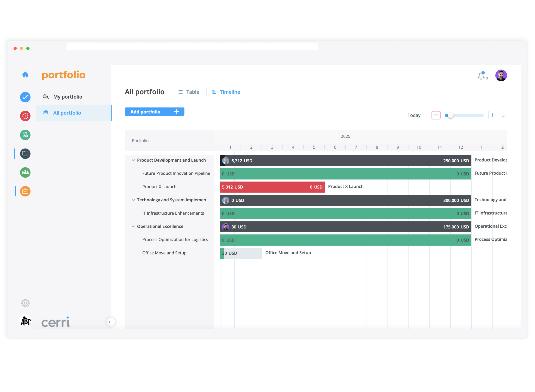
Task: Zoom out timeline with minus button
Action: pyautogui.click(x=436, y=115)
